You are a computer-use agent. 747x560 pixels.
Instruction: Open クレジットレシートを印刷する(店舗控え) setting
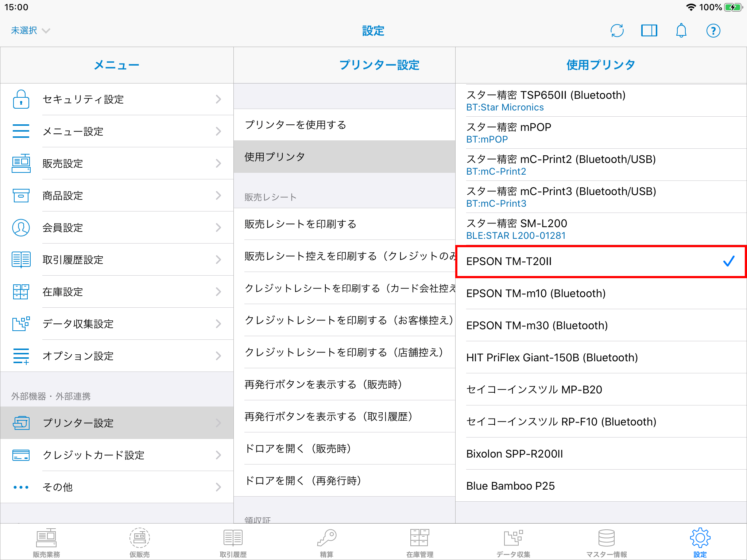click(x=344, y=352)
